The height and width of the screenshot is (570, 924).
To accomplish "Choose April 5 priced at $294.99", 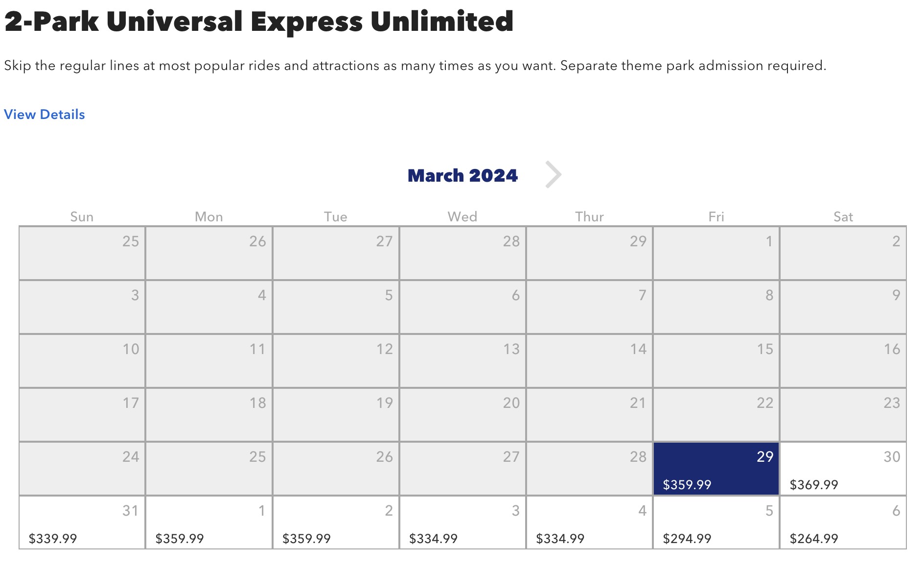I will [x=716, y=522].
